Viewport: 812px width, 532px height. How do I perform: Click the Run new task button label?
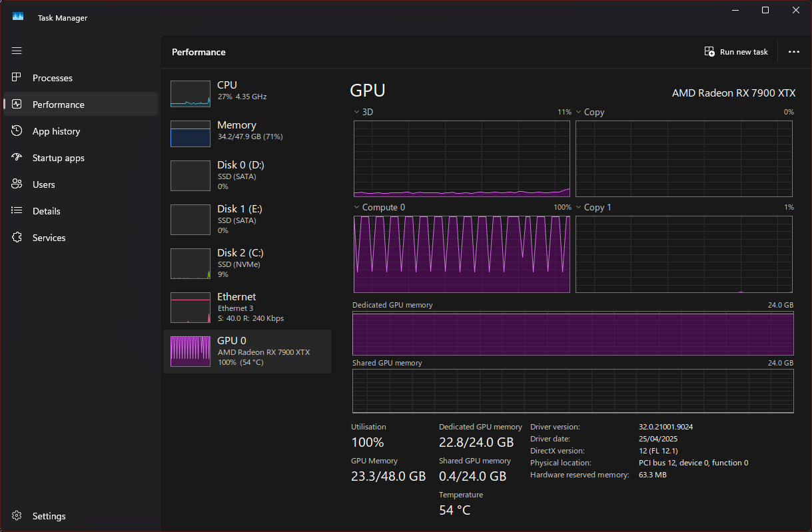744,52
